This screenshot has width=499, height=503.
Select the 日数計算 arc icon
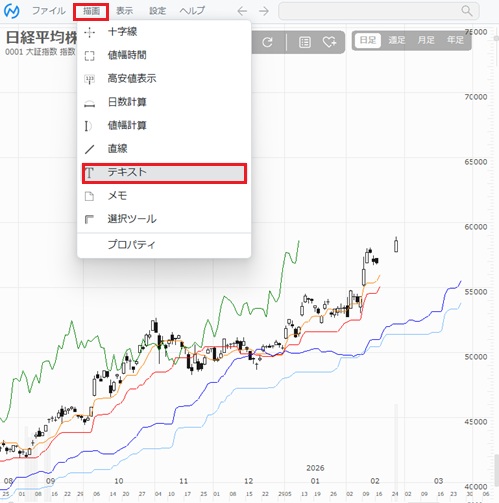[x=89, y=104]
